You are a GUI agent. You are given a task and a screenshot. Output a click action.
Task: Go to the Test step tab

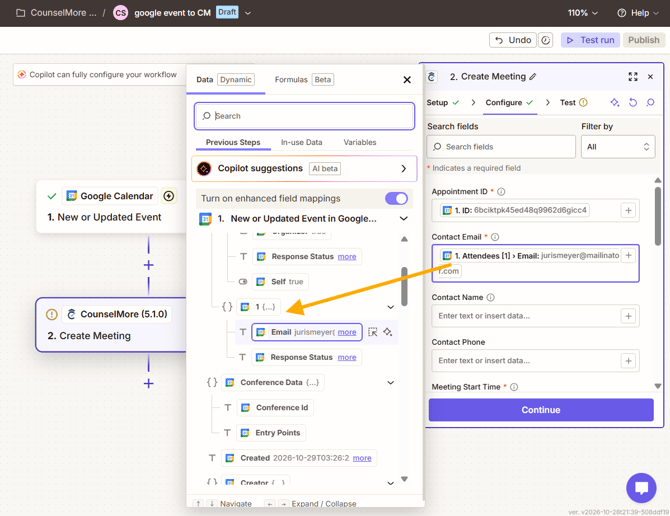[573, 103]
